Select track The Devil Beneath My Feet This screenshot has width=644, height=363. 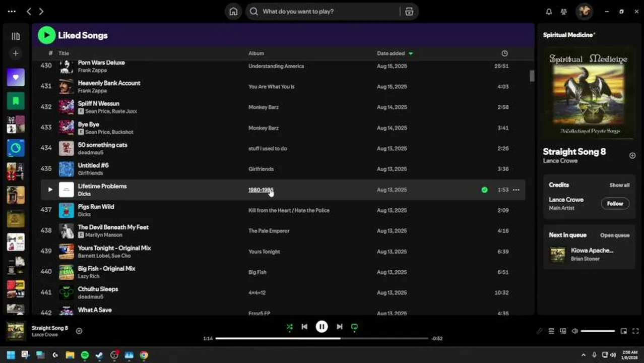pyautogui.click(x=113, y=227)
